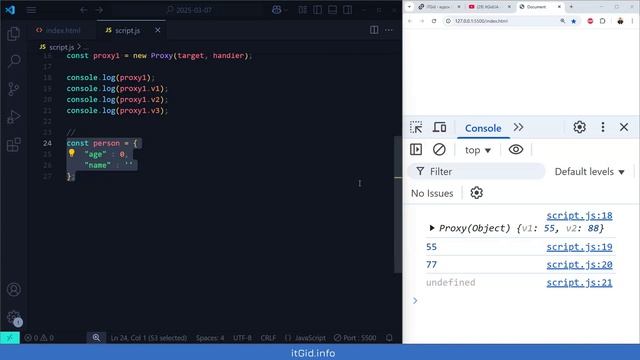This screenshot has width=640, height=360.
Task: Click the Port : 5500 Live Server status
Action: 355,338
